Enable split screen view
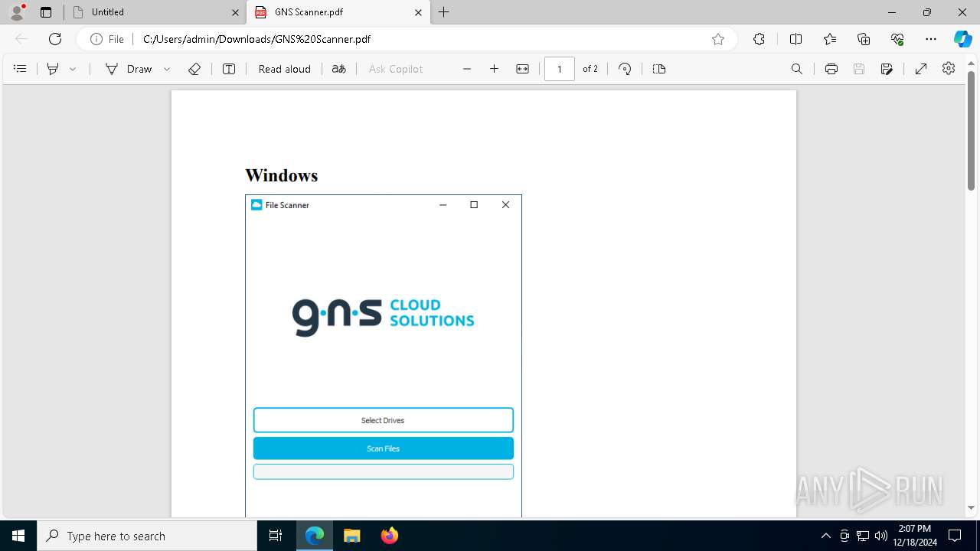 coord(795,39)
